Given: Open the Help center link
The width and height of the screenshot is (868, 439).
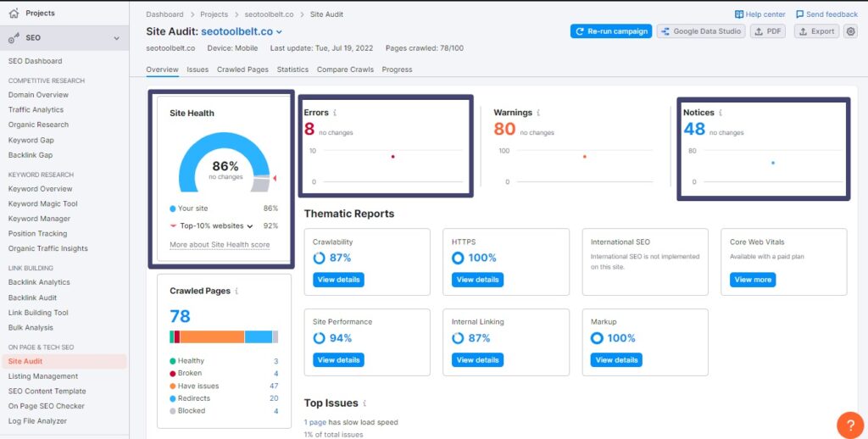Looking at the screenshot, I should [x=760, y=14].
